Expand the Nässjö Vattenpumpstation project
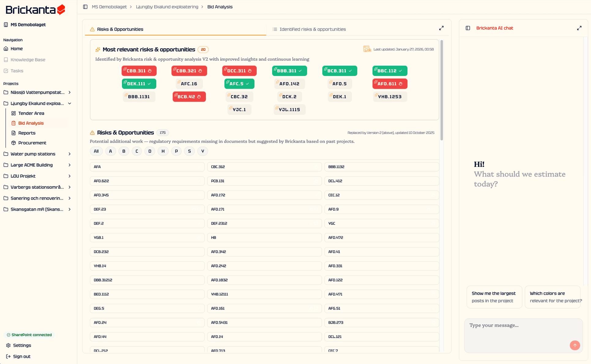Screen dimensions: 591x364 (x=69, y=92)
